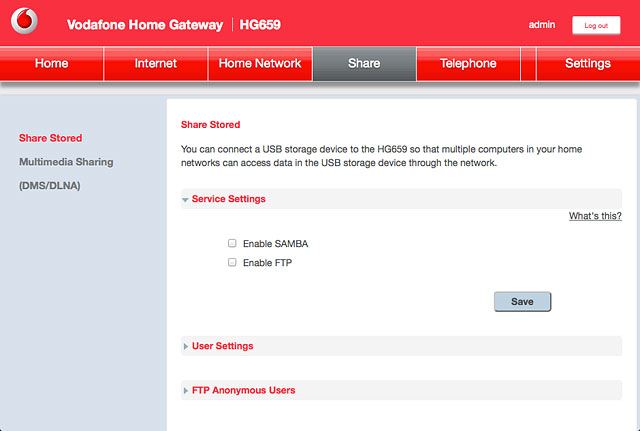Tick the Enable SAMBA checkbox
The width and height of the screenshot is (640, 431).
coord(232,243)
